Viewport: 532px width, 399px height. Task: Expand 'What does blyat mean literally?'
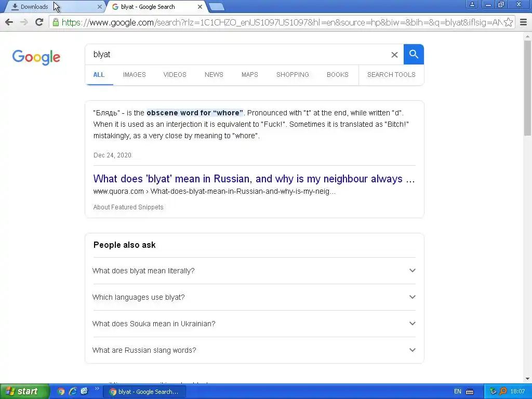254,271
